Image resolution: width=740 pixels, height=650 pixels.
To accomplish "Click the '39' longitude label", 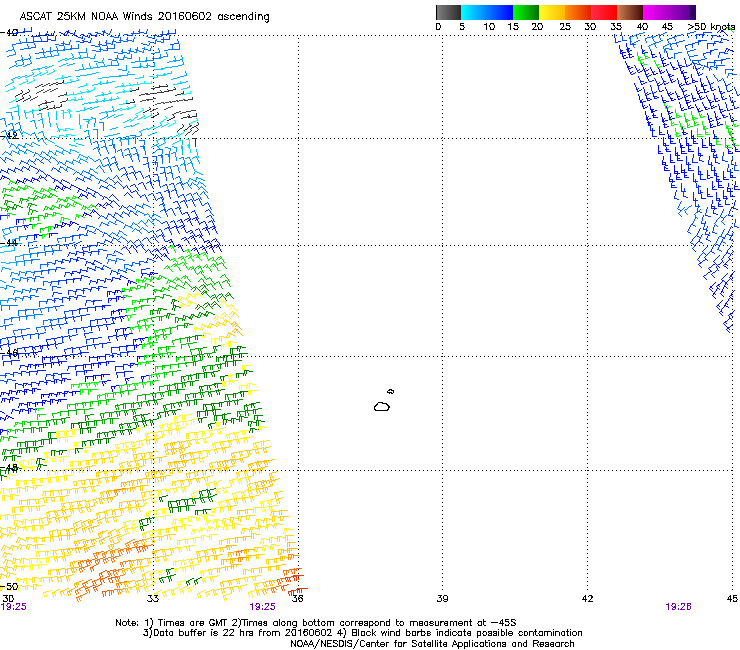I will pyautogui.click(x=442, y=599).
